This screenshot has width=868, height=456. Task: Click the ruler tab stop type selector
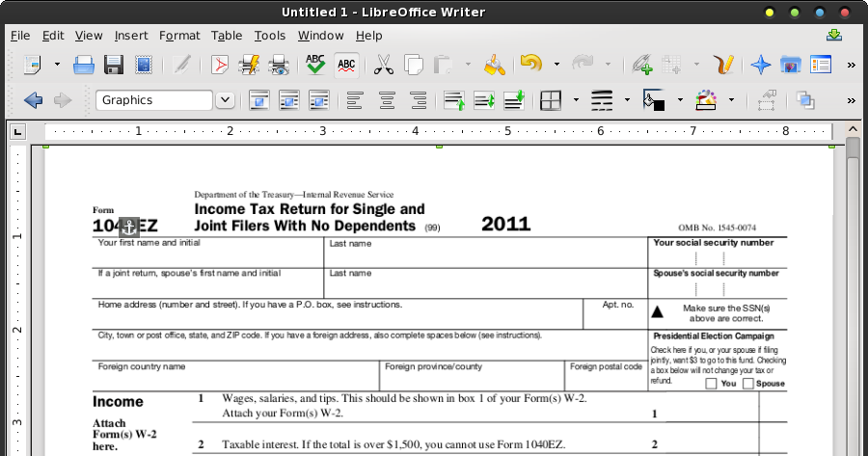coord(17,132)
